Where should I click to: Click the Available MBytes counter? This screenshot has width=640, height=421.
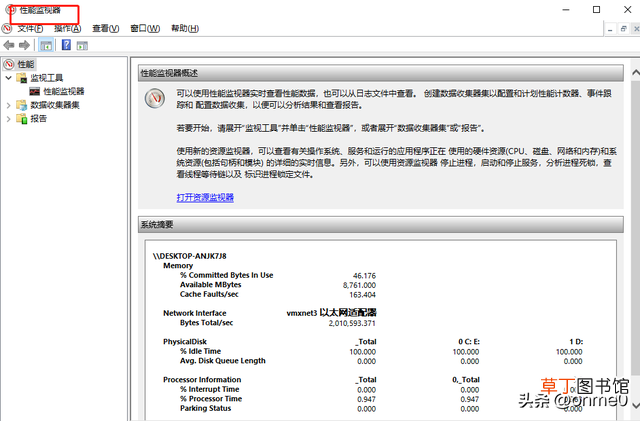(211, 285)
